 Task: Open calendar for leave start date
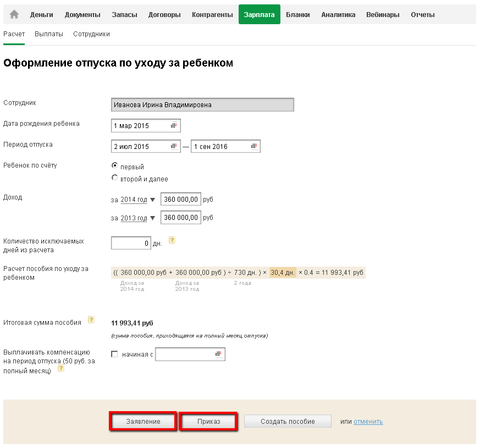point(174,147)
